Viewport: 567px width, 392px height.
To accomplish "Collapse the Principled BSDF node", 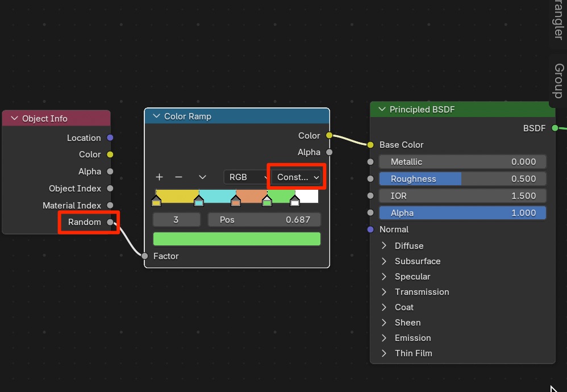I will (x=382, y=110).
